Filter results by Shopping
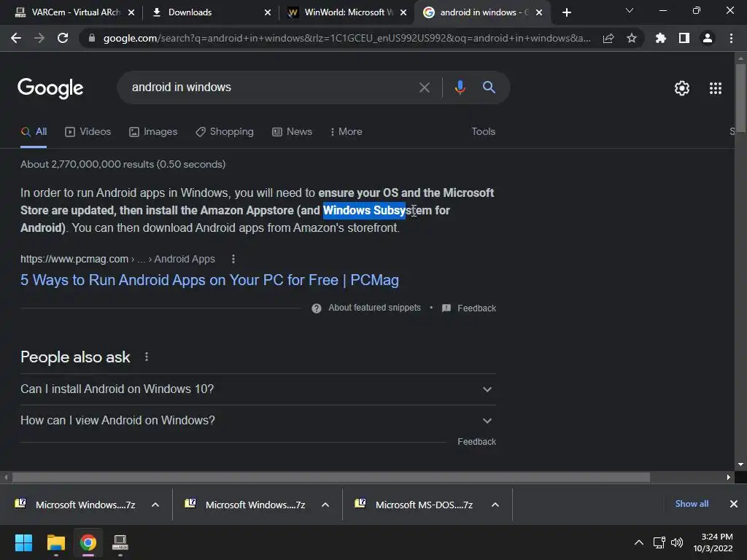 (225, 132)
